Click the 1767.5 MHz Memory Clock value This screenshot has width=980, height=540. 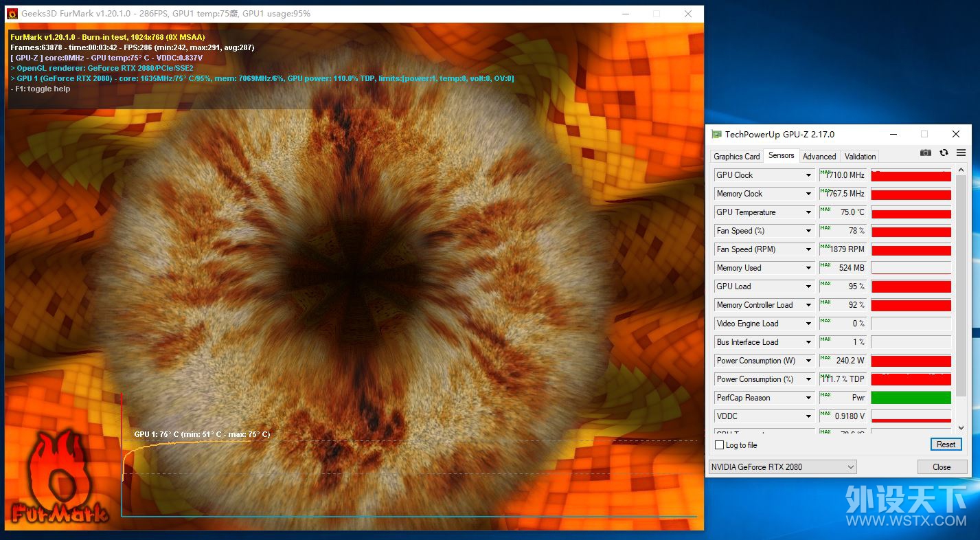[843, 194]
